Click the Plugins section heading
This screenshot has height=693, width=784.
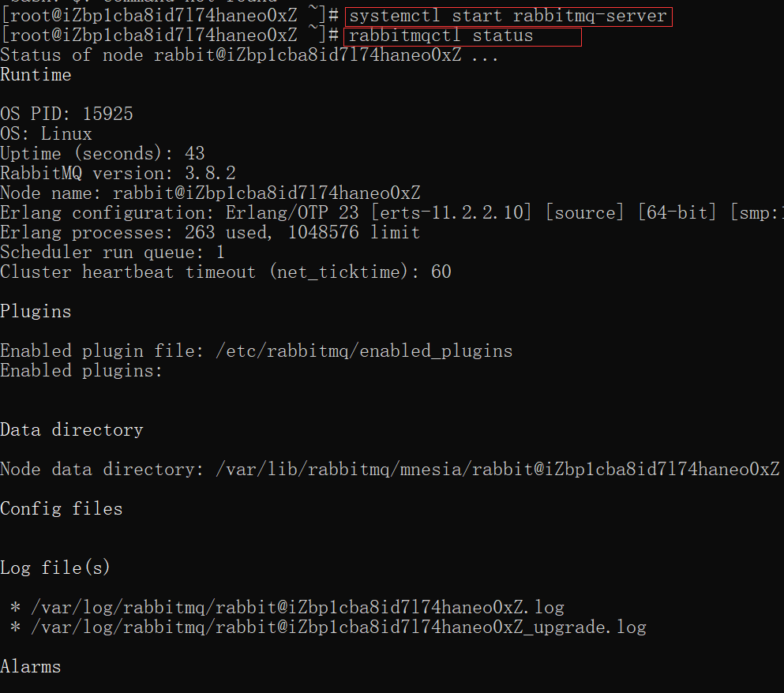coord(36,312)
